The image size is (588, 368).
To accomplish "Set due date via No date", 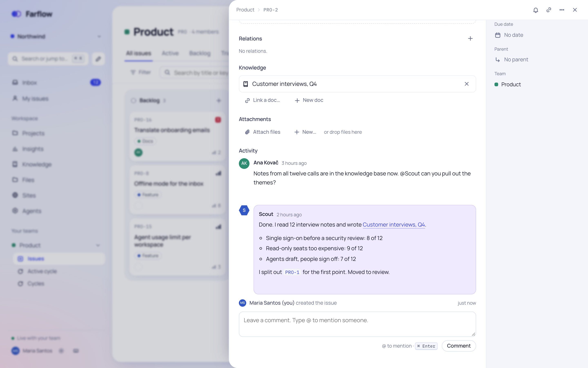I will pyautogui.click(x=509, y=35).
